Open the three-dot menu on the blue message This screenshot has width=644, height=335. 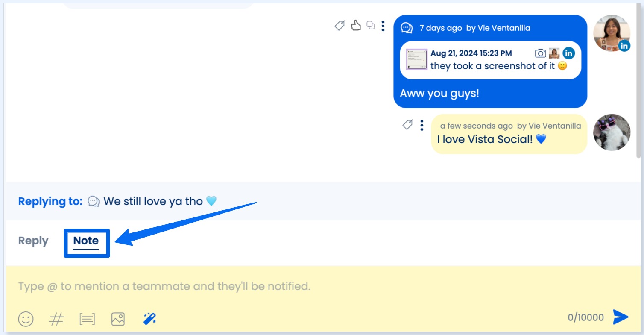coord(383,26)
